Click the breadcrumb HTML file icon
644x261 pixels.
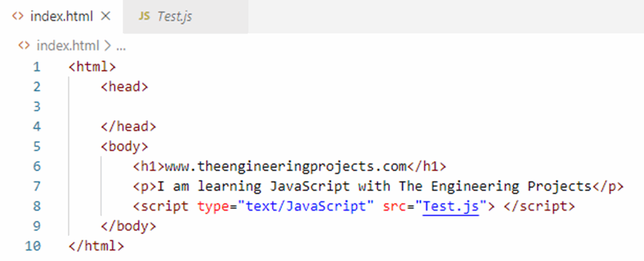(24, 46)
